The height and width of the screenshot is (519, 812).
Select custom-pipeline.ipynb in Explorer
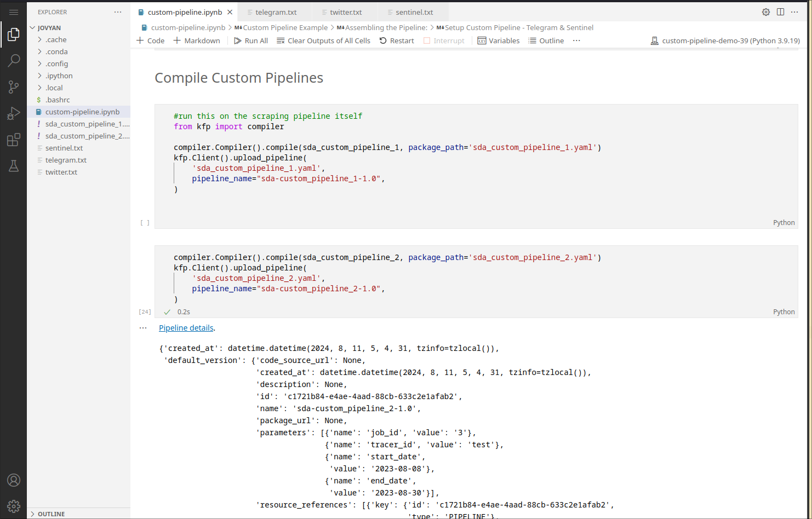click(78, 112)
